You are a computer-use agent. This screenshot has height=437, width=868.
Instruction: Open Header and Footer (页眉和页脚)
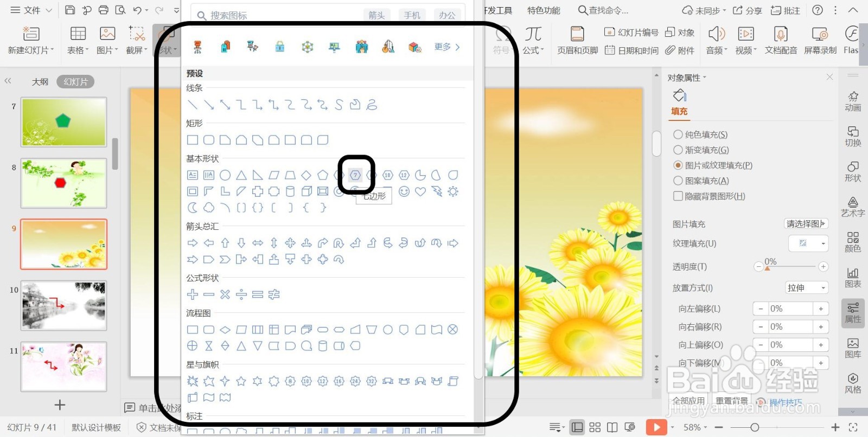(x=578, y=41)
